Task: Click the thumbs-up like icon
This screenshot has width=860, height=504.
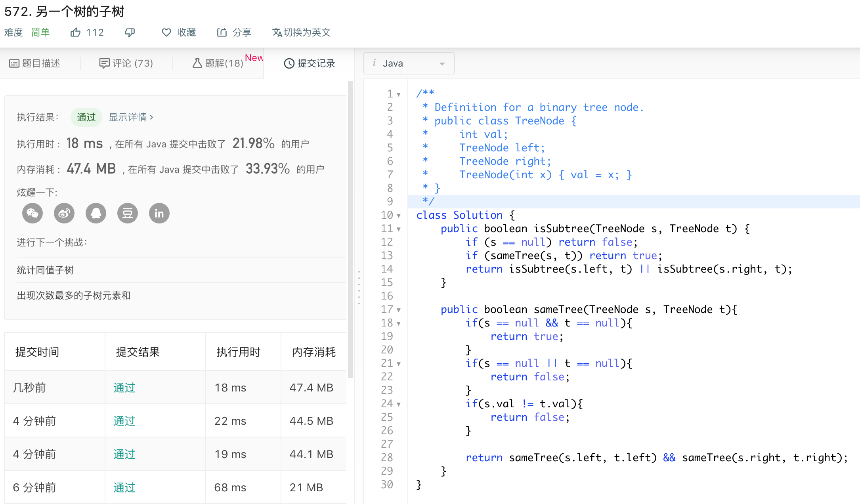Action: point(75,32)
